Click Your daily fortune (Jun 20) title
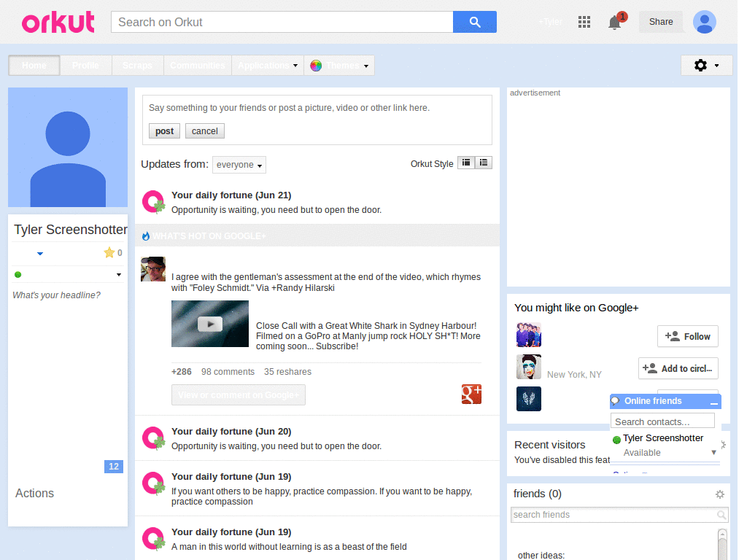The image size is (747, 560). click(231, 432)
